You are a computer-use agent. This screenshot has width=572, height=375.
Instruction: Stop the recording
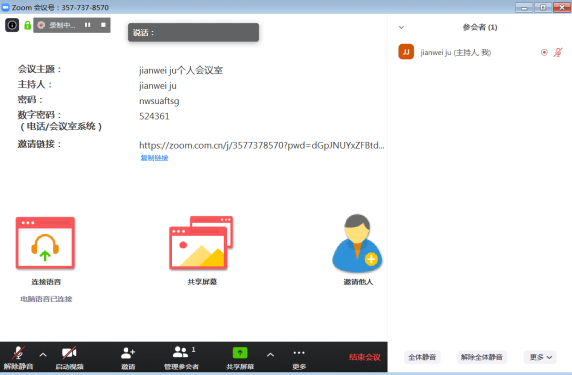(103, 25)
